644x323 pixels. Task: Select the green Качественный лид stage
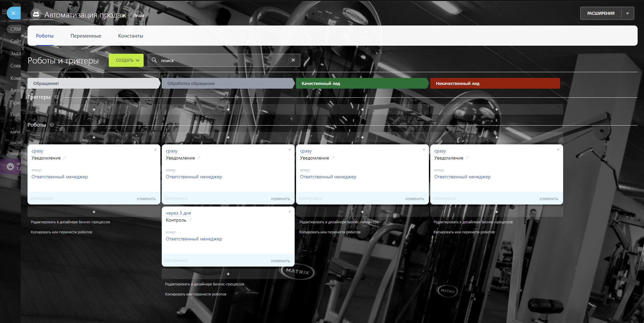point(362,83)
